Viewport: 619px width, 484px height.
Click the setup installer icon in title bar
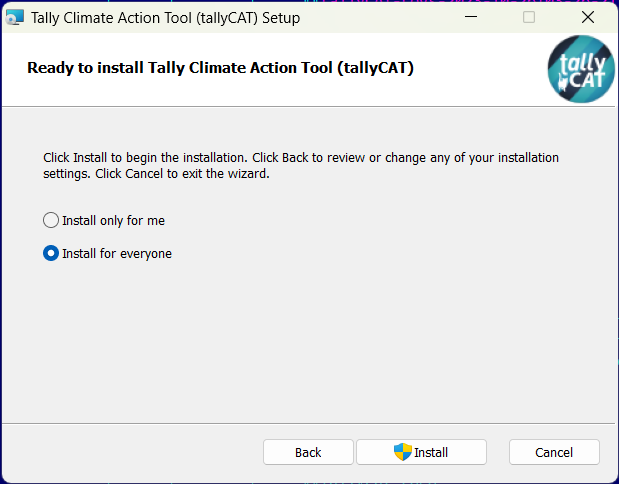pos(15,17)
